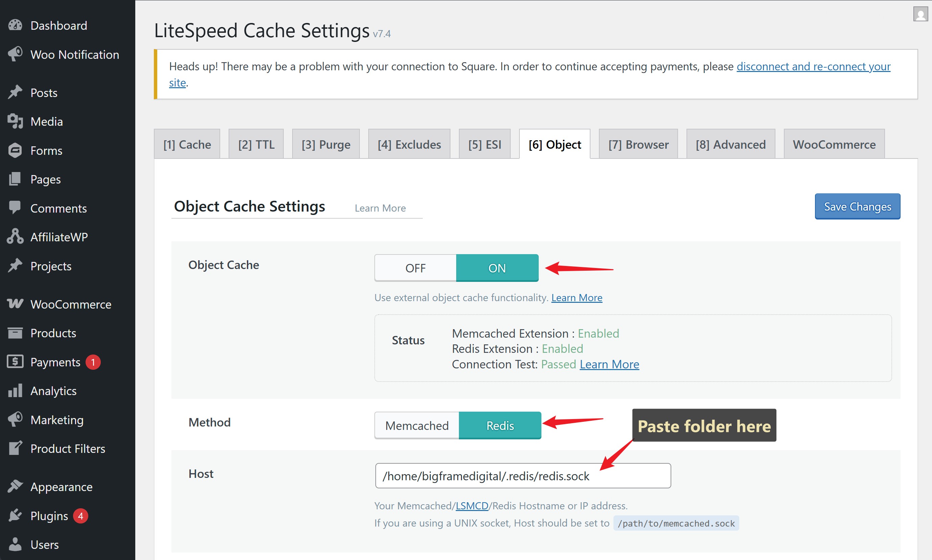Click Learn More beside Connection Test

point(609,364)
